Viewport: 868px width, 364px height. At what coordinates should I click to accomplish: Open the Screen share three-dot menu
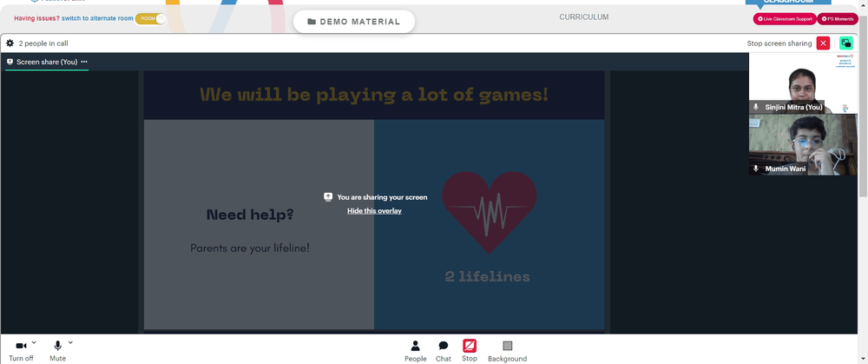click(84, 62)
